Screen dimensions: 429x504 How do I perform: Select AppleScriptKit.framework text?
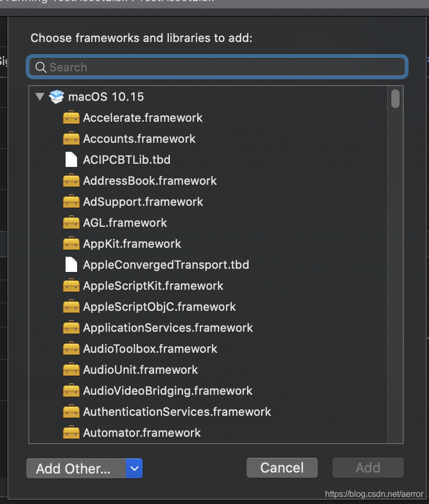(153, 286)
